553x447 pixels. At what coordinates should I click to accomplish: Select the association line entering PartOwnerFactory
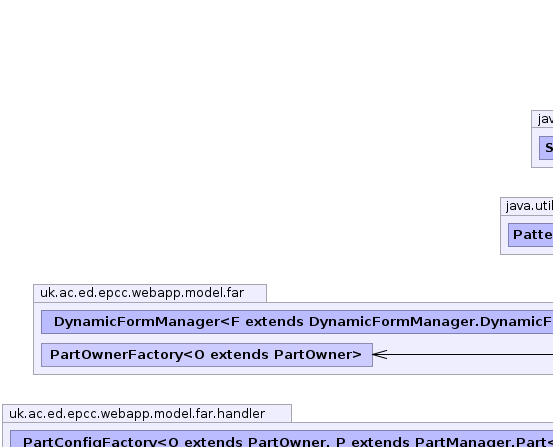pos(469,355)
